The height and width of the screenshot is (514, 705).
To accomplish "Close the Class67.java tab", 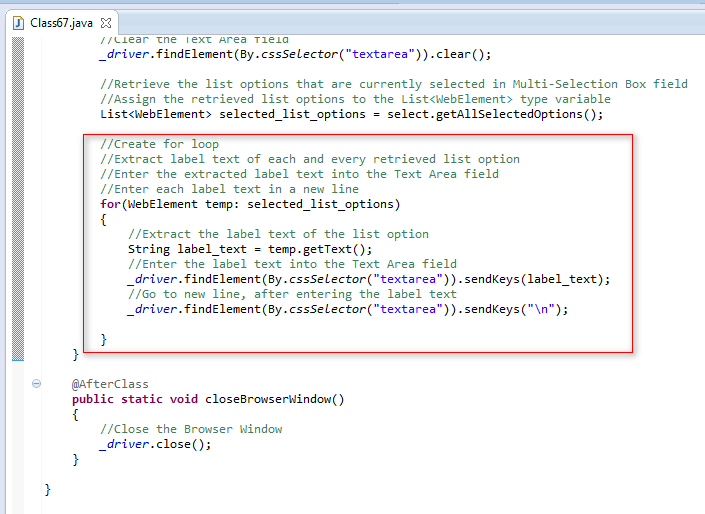I will coord(106,22).
